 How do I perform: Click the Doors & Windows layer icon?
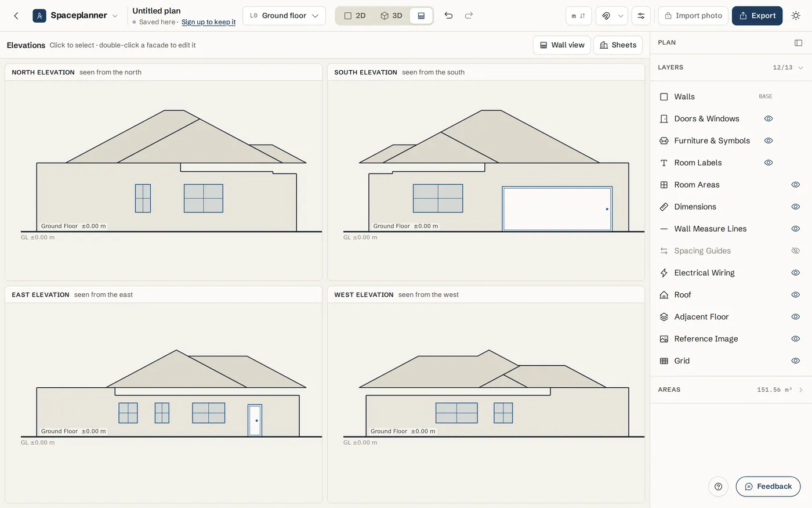point(664,119)
